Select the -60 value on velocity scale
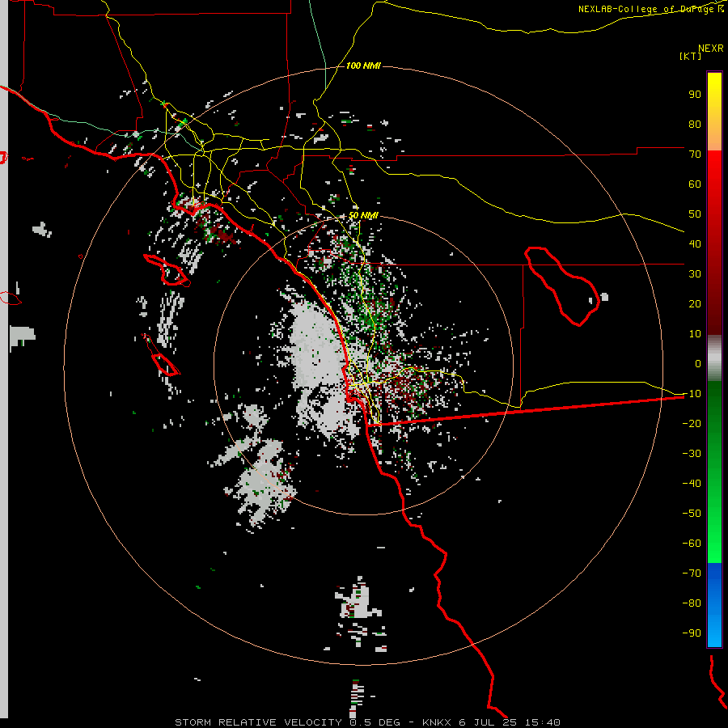 (x=692, y=544)
